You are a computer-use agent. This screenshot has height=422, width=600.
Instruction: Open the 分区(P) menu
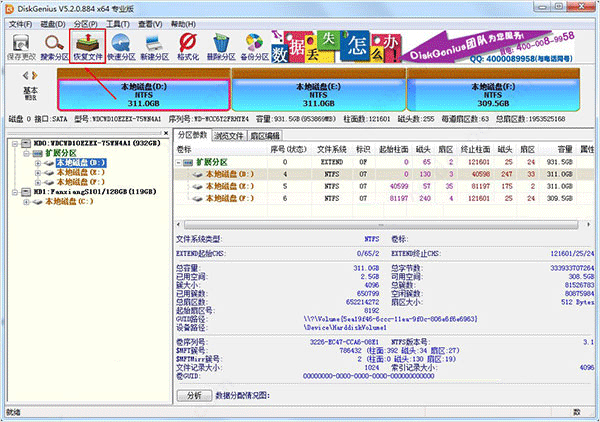(85, 24)
